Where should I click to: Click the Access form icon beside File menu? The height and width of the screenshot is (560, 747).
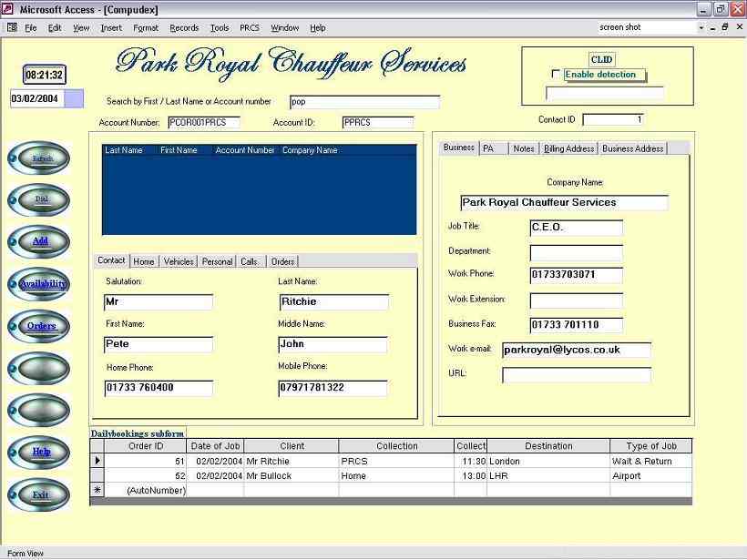[12, 27]
